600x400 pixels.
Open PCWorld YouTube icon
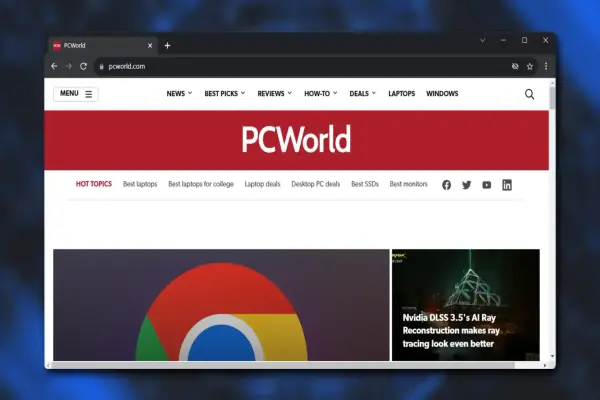click(x=486, y=185)
